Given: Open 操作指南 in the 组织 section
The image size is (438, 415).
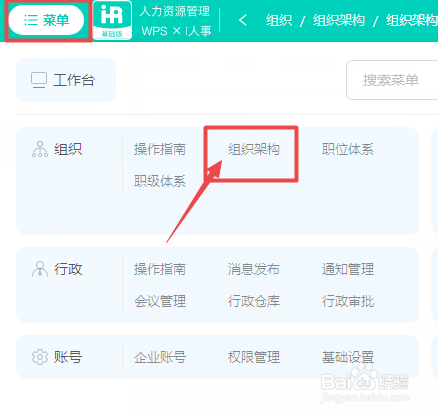Looking at the screenshot, I should point(160,149).
